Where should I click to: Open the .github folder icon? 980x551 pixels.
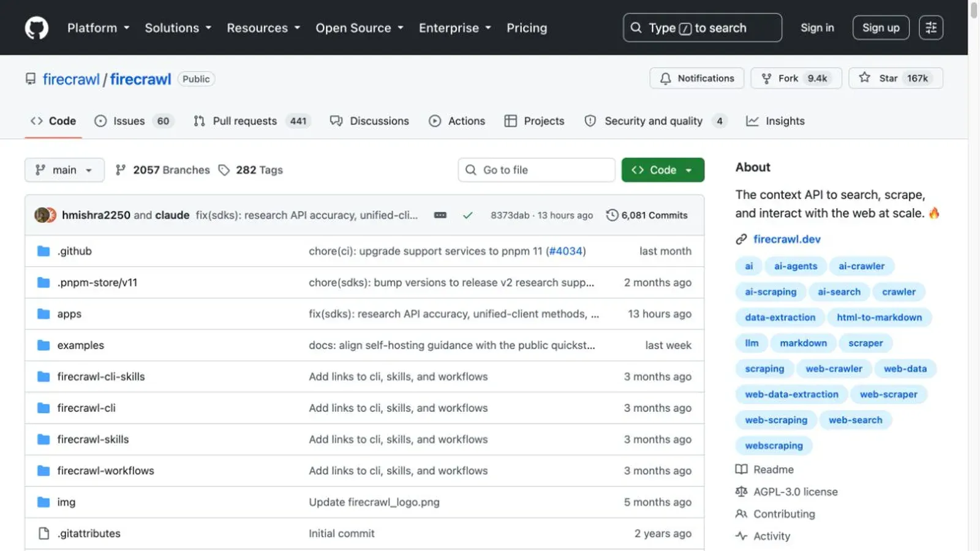point(43,251)
